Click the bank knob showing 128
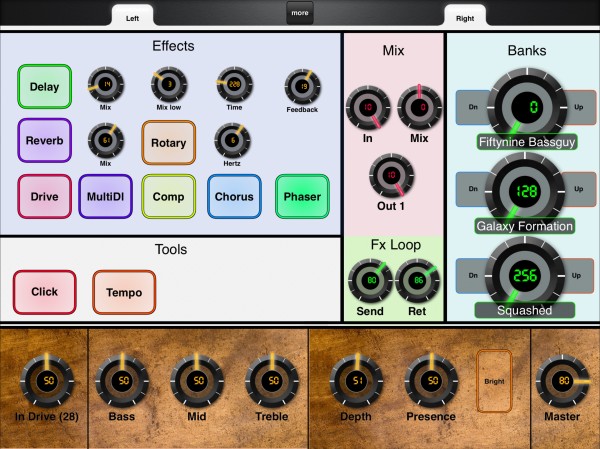Screen dimensions: 600x449 tap(525, 191)
